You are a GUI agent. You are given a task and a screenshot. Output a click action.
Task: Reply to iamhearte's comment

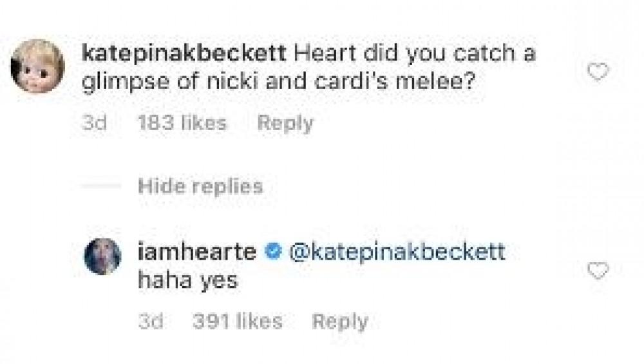(x=339, y=321)
